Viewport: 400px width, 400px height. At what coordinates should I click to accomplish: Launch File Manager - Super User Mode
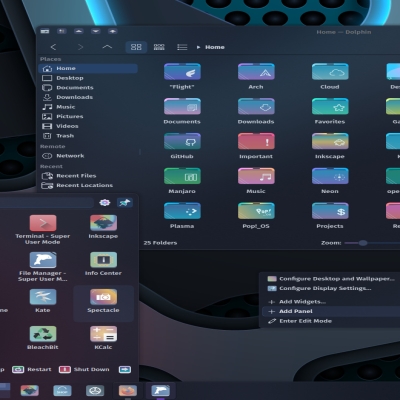(43, 267)
